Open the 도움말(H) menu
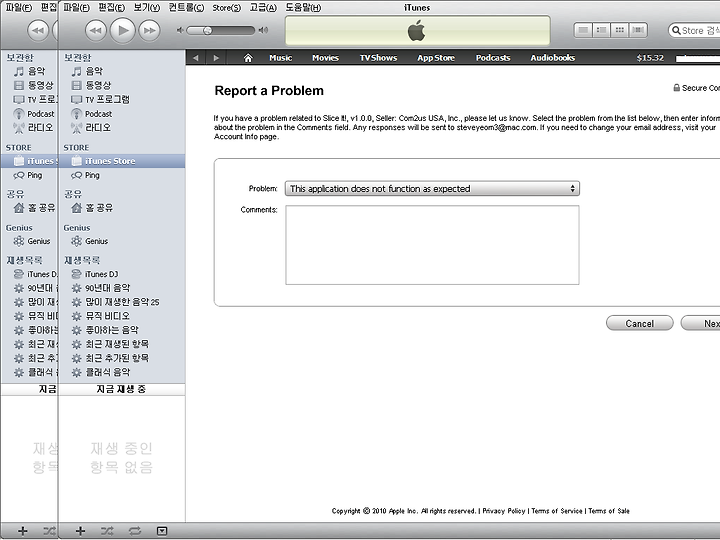Viewport: 720px width, 540px height. pyautogui.click(x=303, y=8)
